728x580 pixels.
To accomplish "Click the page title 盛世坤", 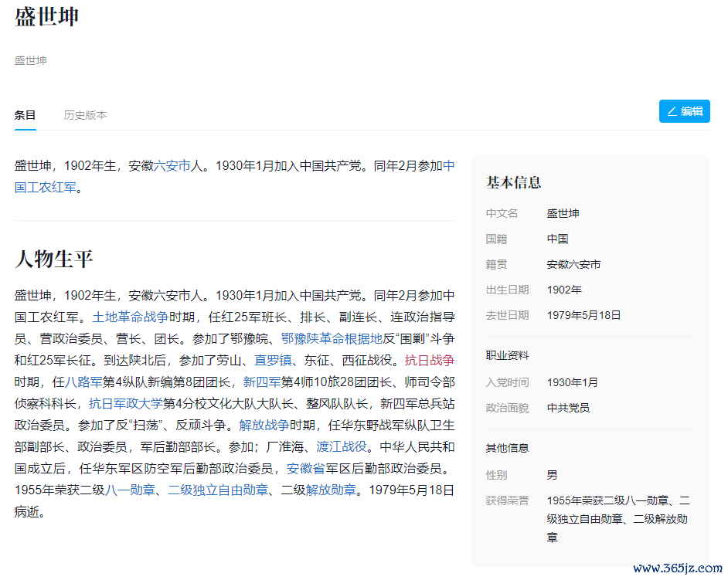I will 46,17.
